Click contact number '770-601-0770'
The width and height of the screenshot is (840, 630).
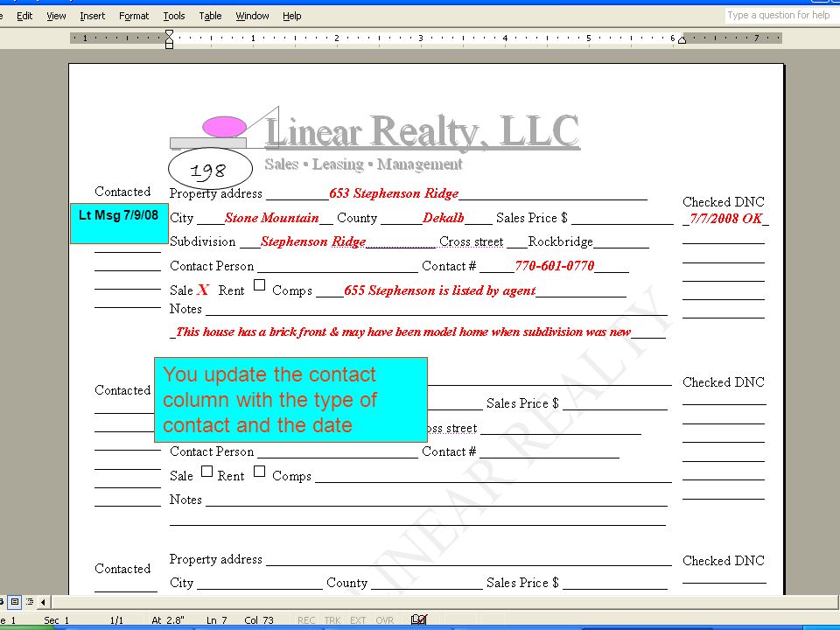coord(555,266)
